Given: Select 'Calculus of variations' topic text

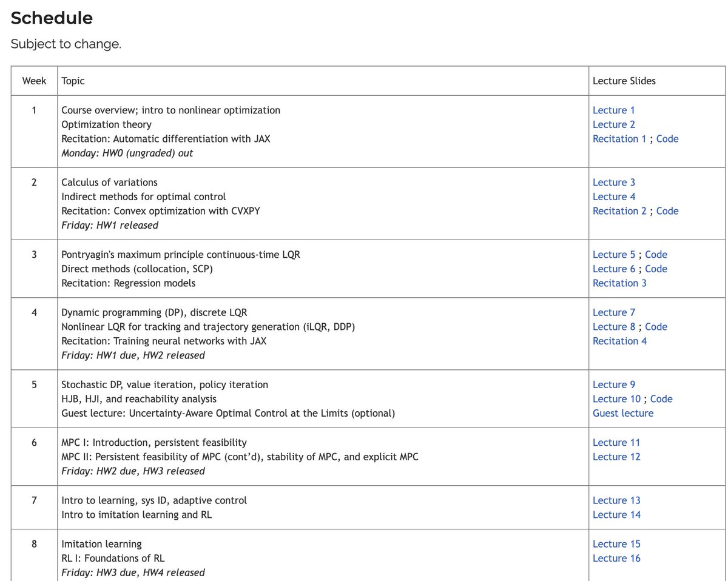Looking at the screenshot, I should tap(109, 183).
